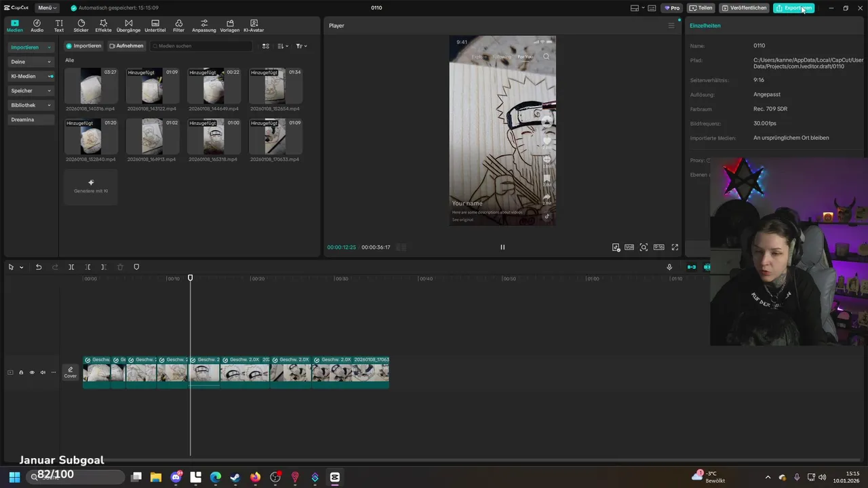Open the Effekte tab

point(103,26)
